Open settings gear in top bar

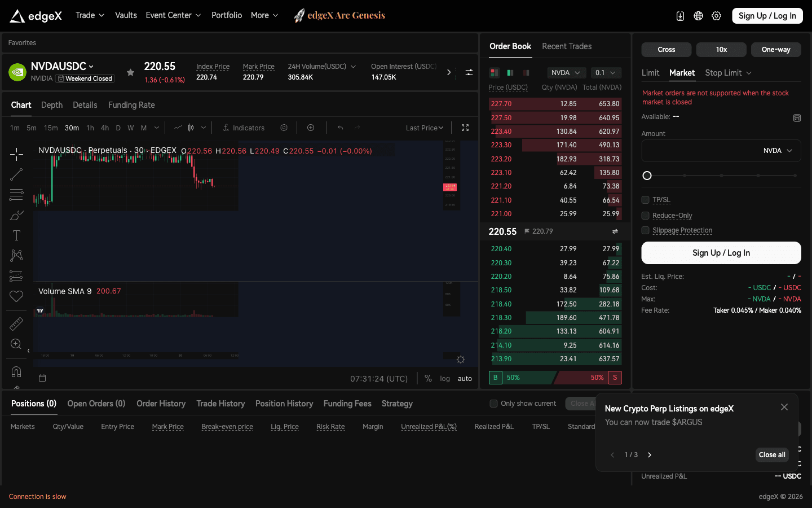[716, 16]
